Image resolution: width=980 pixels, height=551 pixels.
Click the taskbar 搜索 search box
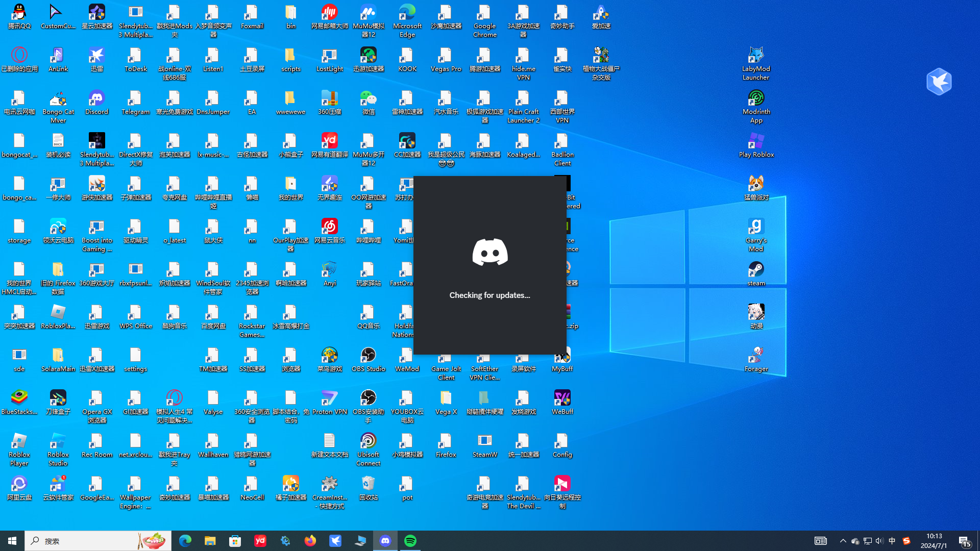click(x=98, y=541)
